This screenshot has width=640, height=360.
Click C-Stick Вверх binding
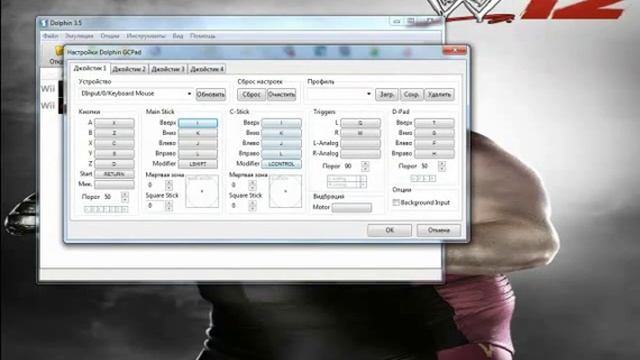282,123
